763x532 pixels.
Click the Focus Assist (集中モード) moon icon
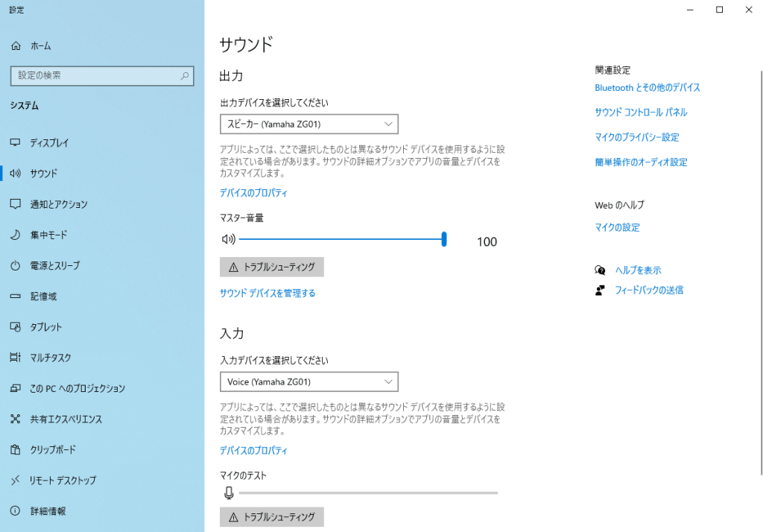click(x=16, y=235)
